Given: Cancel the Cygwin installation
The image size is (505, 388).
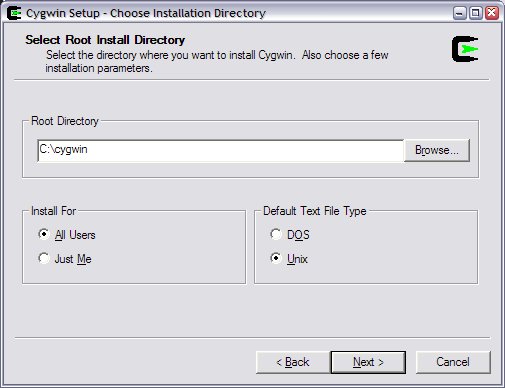Looking at the screenshot, I should point(453,362).
